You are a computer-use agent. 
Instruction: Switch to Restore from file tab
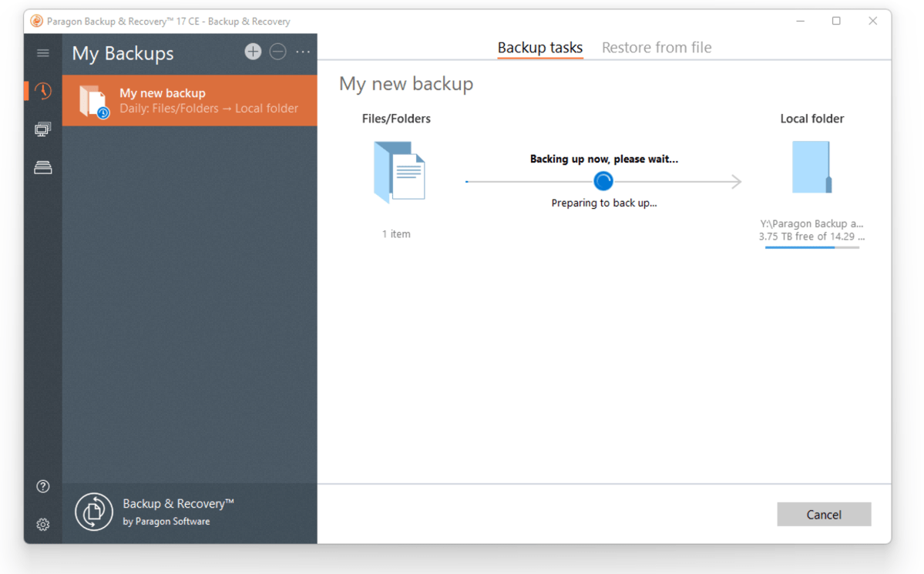pos(657,47)
